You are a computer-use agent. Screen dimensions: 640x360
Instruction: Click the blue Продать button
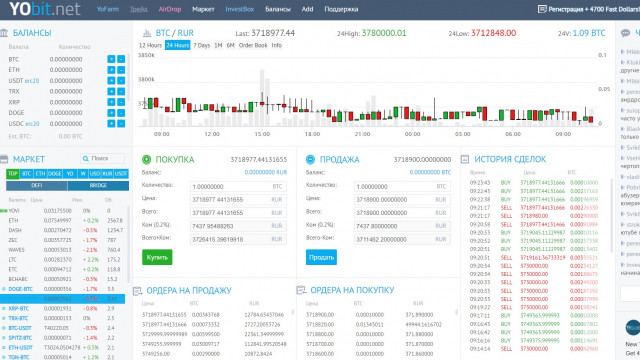point(321,257)
